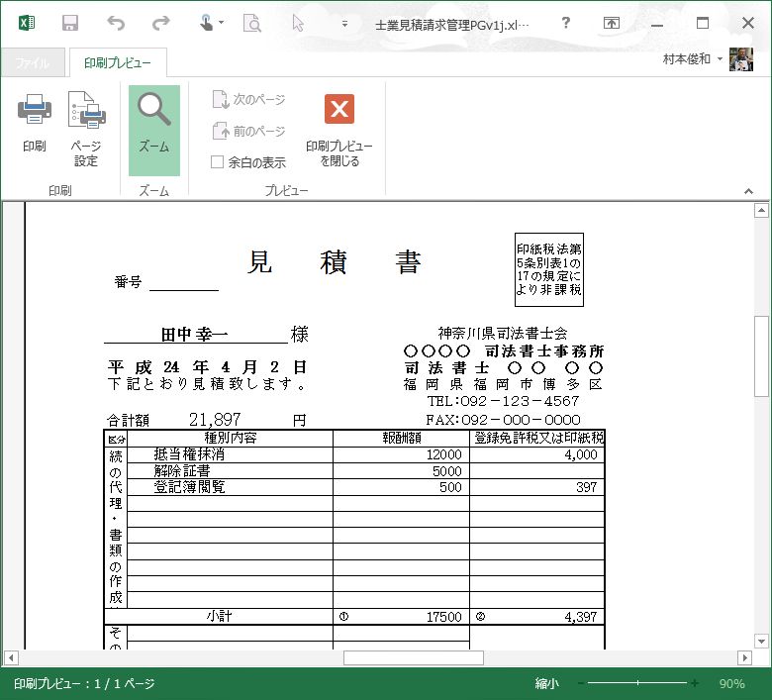The image size is (772, 700).
Task: Click the total amount 21,897
Action: (x=215, y=420)
